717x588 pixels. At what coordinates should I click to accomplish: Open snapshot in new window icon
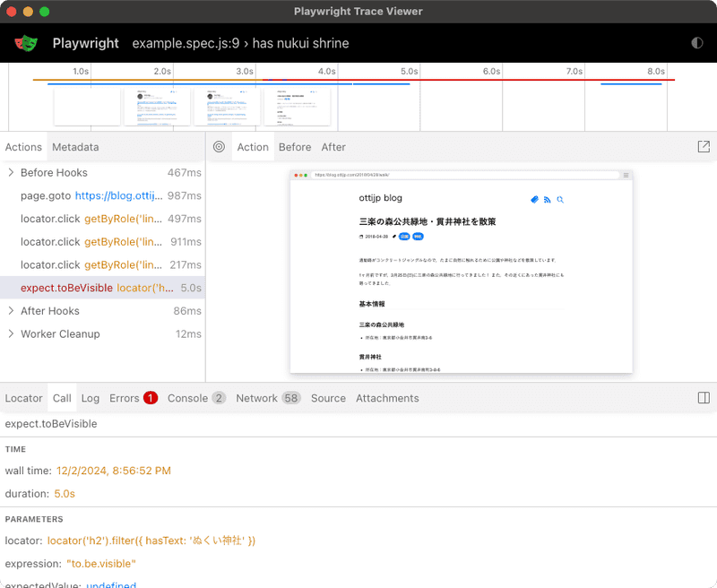(704, 147)
